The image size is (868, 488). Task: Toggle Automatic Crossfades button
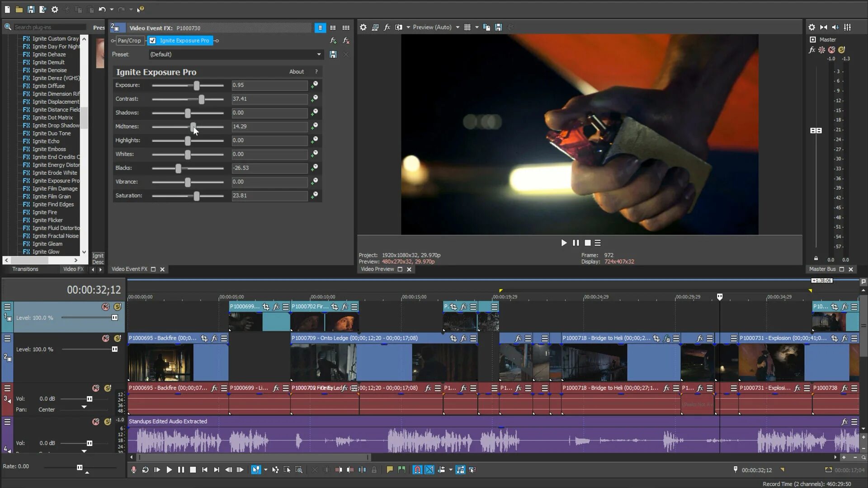point(429,470)
